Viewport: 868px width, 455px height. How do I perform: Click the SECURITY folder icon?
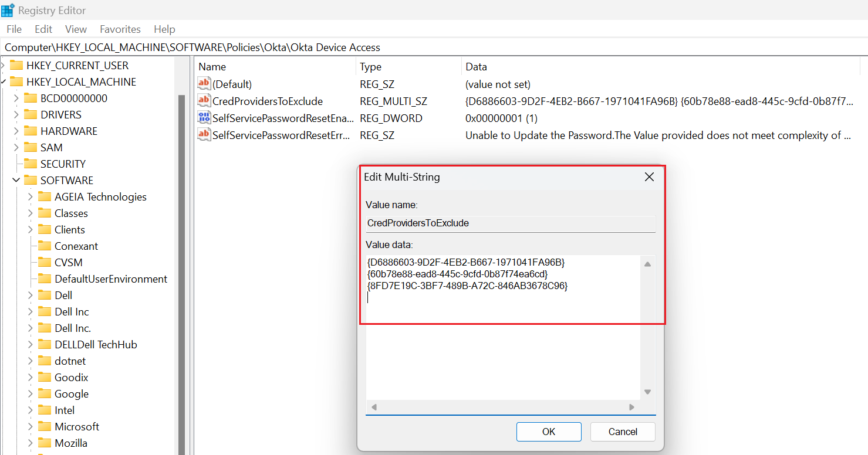pyautogui.click(x=31, y=164)
